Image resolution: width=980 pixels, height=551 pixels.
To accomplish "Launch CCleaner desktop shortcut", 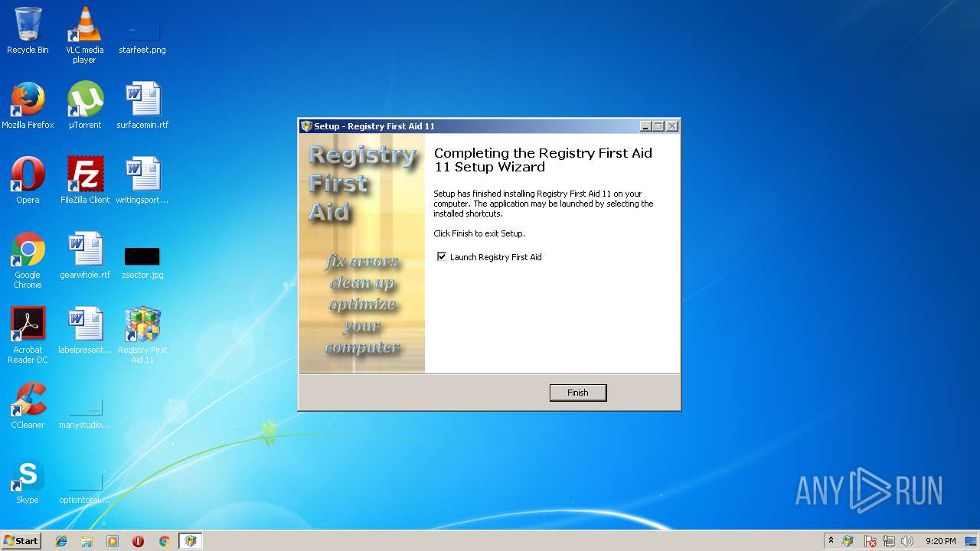I will (x=28, y=406).
